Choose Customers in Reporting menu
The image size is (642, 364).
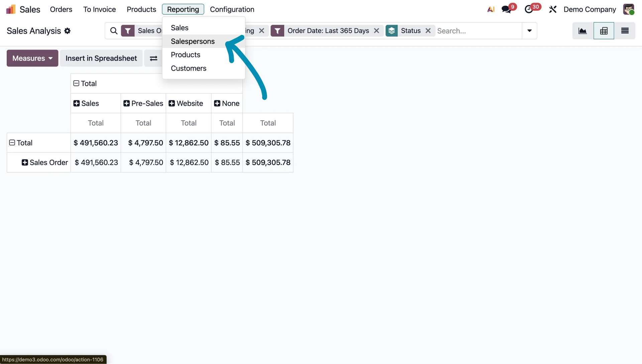(189, 68)
